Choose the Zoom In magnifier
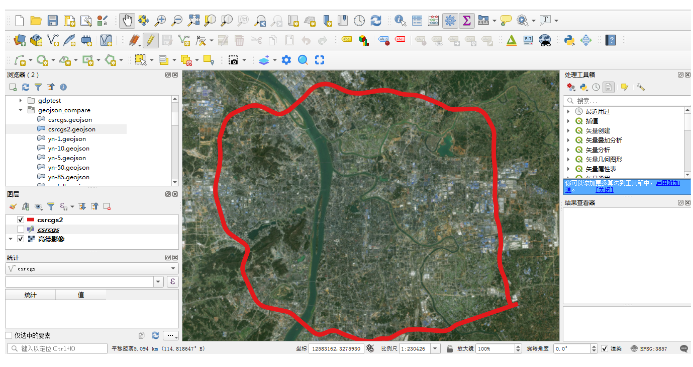The width and height of the screenshot is (693, 367). click(x=160, y=20)
